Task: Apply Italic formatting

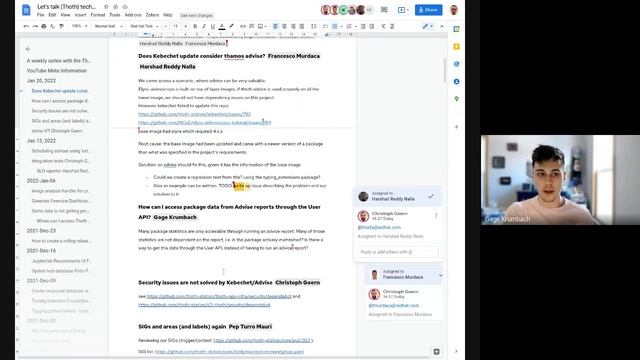Action: 204,26
